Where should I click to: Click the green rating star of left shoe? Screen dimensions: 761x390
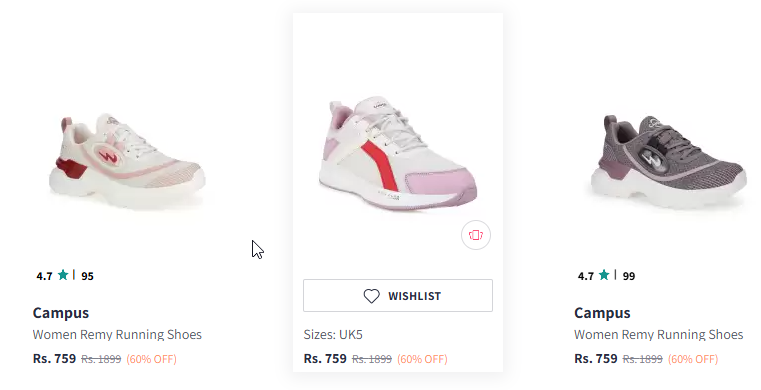coord(63,276)
